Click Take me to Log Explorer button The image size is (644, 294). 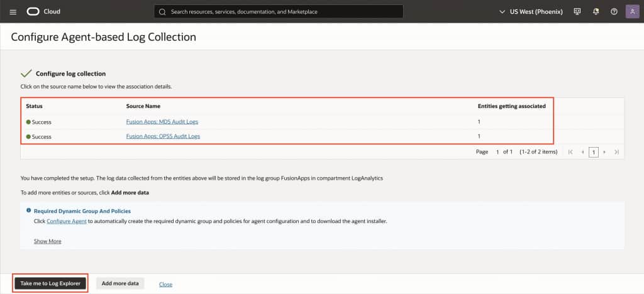(x=50, y=283)
